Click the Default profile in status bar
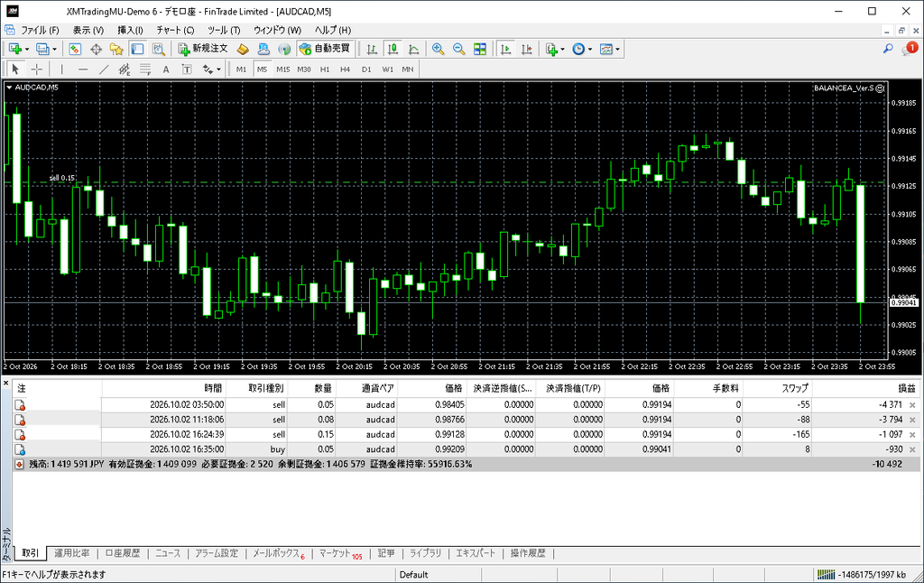Screen dimensions: 924x583 (x=413, y=575)
